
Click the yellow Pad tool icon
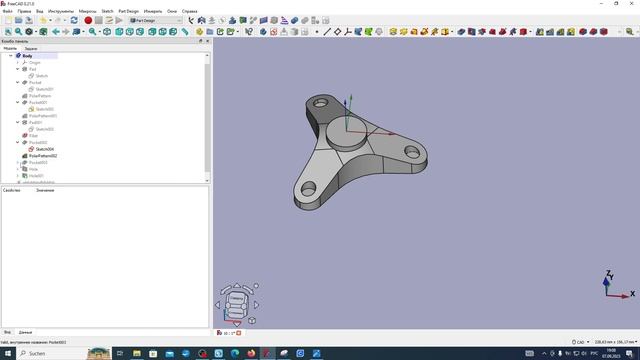pos(393,32)
